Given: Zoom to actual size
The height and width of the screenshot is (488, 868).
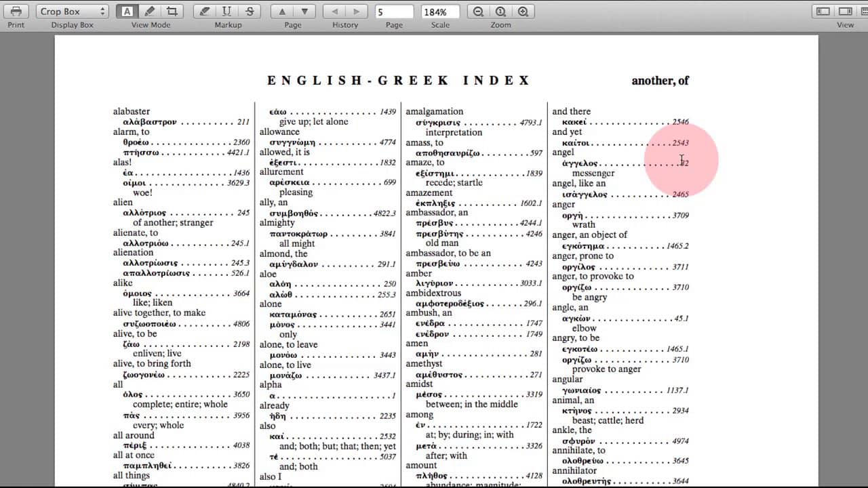Looking at the screenshot, I should [x=500, y=12].
